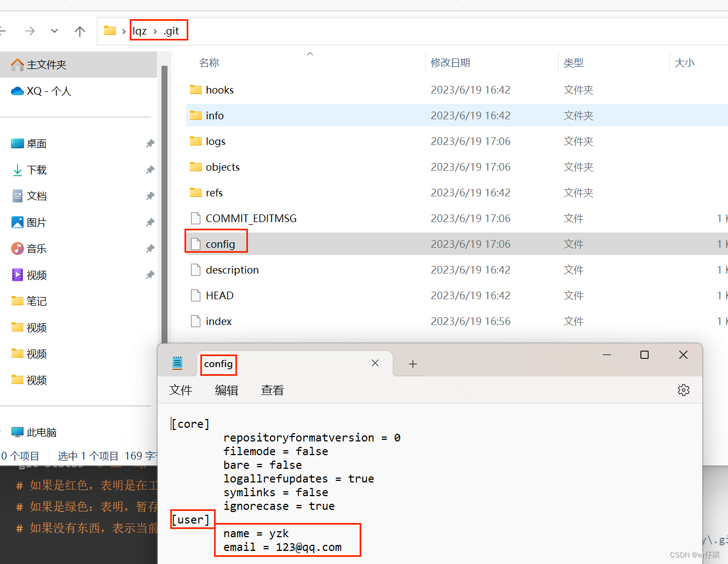Image resolution: width=728 pixels, height=564 pixels.
Task: Unpin 图片 using its pin icon
Action: (x=150, y=222)
